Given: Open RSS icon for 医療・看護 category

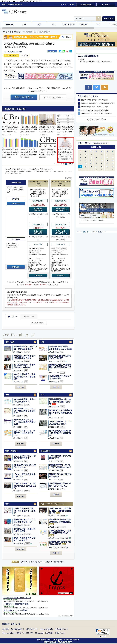Looking at the screenshot, I should pos(35,342).
